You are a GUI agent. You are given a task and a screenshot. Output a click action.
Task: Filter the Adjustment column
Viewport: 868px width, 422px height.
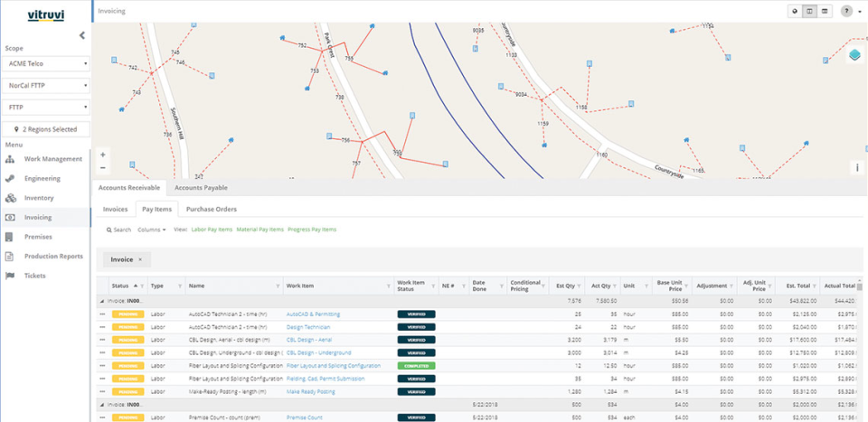pos(731,286)
